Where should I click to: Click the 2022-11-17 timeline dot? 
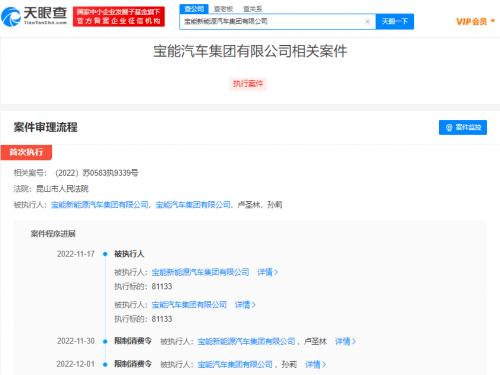[105, 254]
